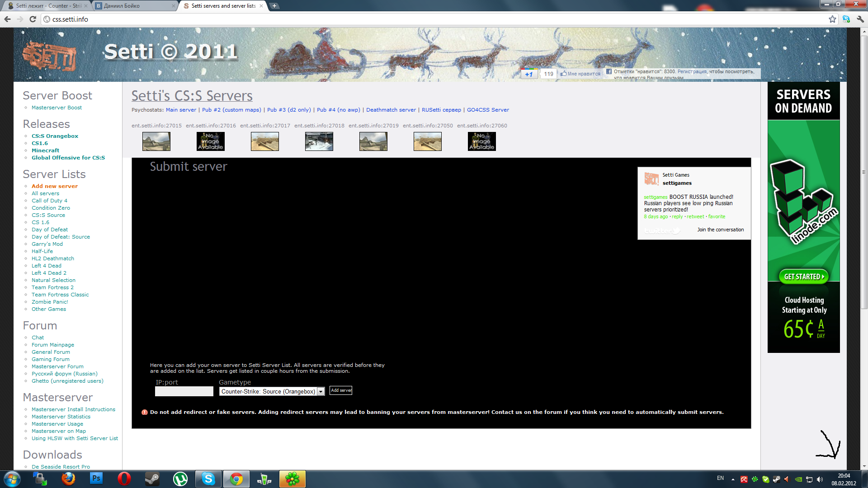Viewport: 868px width, 488px height.
Task: Click the Avira red umbrella tray icon
Action: click(744, 479)
